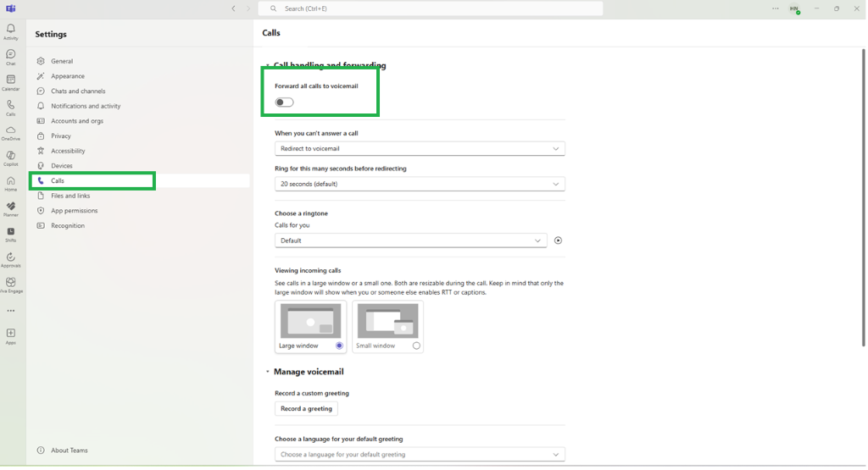Open the Calls for you ringtone dropdown
This screenshot has height=470, width=868.
(x=411, y=241)
